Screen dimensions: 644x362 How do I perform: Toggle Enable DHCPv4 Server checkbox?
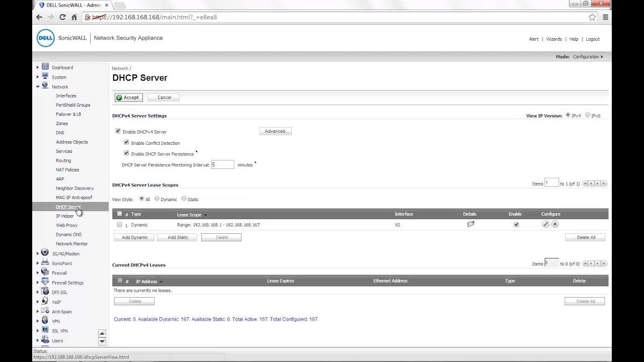118,131
